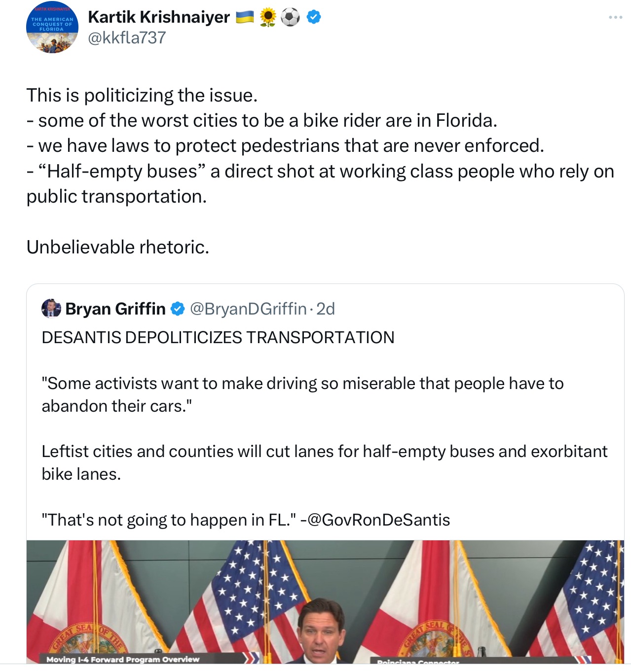Click the verified badge beside Bryan Griffin

(178, 309)
